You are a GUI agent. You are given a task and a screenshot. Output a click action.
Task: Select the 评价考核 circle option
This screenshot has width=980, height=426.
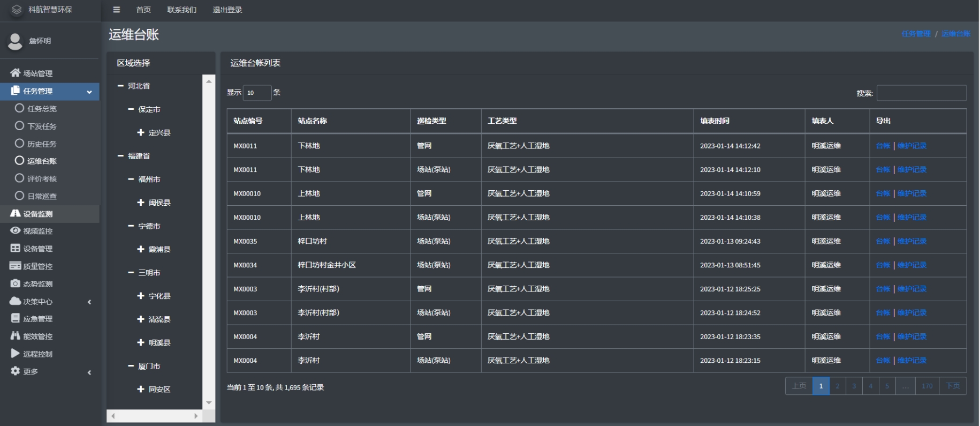(x=19, y=178)
